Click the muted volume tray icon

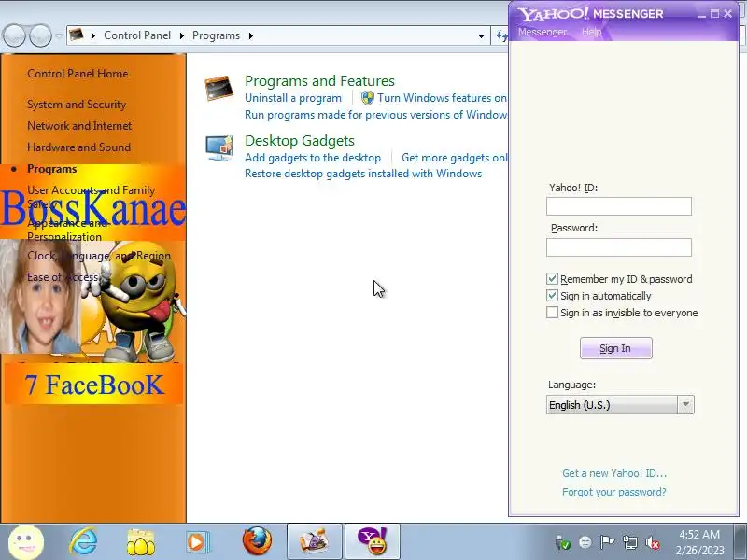click(653, 542)
